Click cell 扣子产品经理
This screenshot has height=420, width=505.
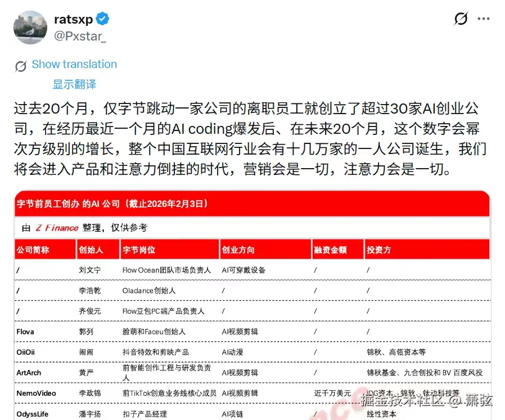(x=145, y=414)
